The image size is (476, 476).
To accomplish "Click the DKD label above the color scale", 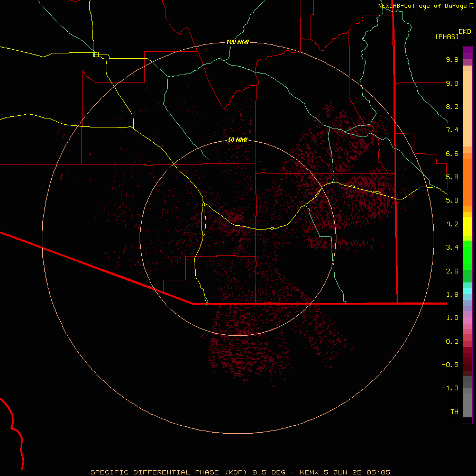I will coord(464,32).
